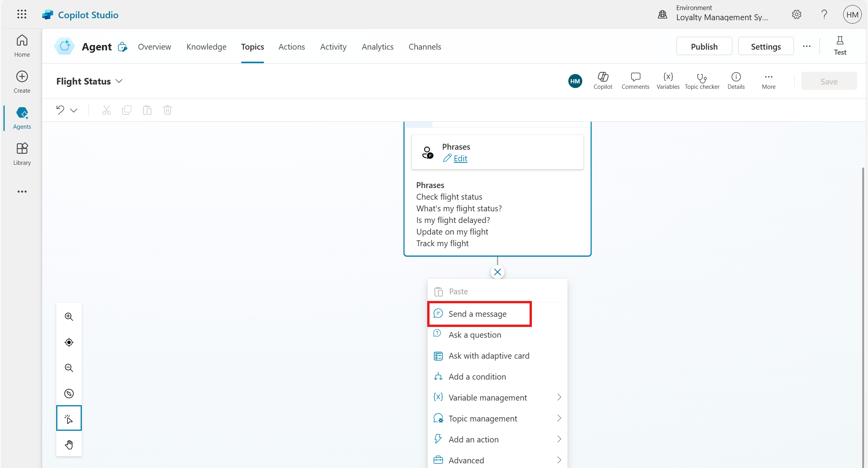Open the Topic checker tool
Image resolution: width=868 pixels, height=468 pixels.
(x=702, y=81)
